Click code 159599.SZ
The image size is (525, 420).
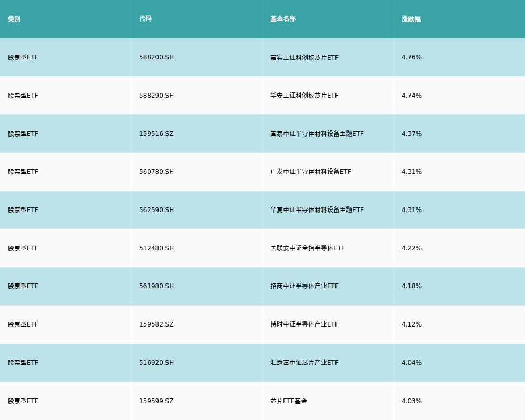156,401
